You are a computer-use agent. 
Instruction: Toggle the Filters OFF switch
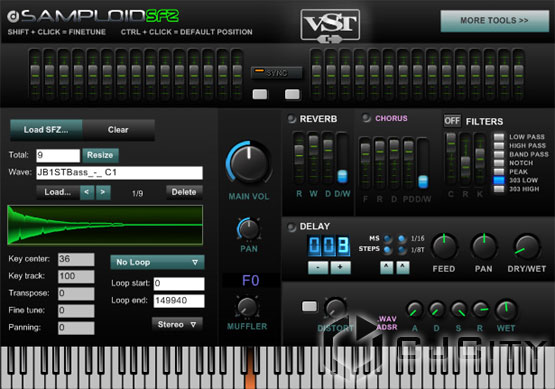[x=452, y=121]
